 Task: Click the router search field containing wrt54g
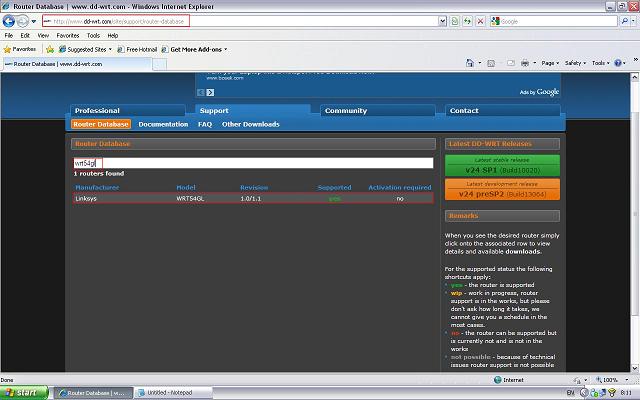(253, 163)
